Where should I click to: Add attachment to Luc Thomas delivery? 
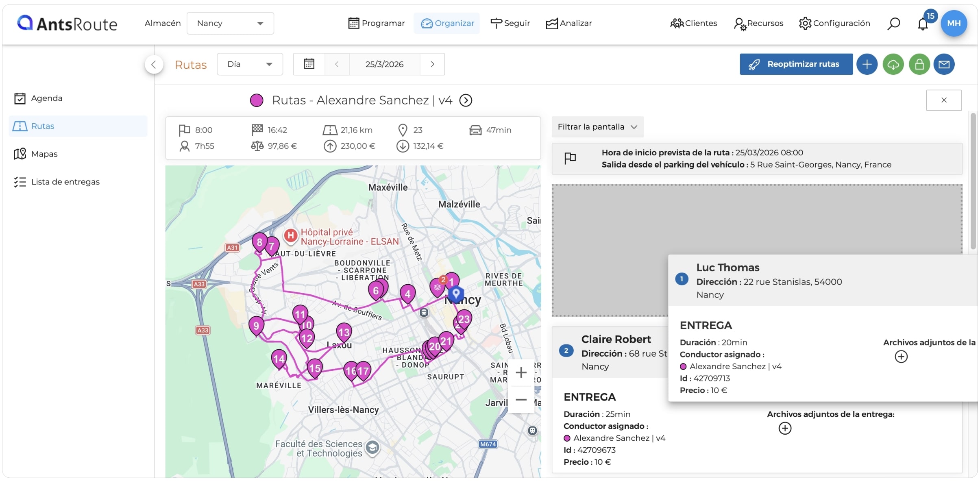[901, 357]
